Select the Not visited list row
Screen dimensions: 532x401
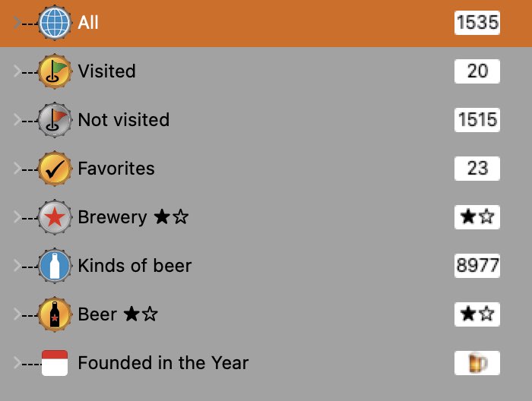click(x=266, y=120)
